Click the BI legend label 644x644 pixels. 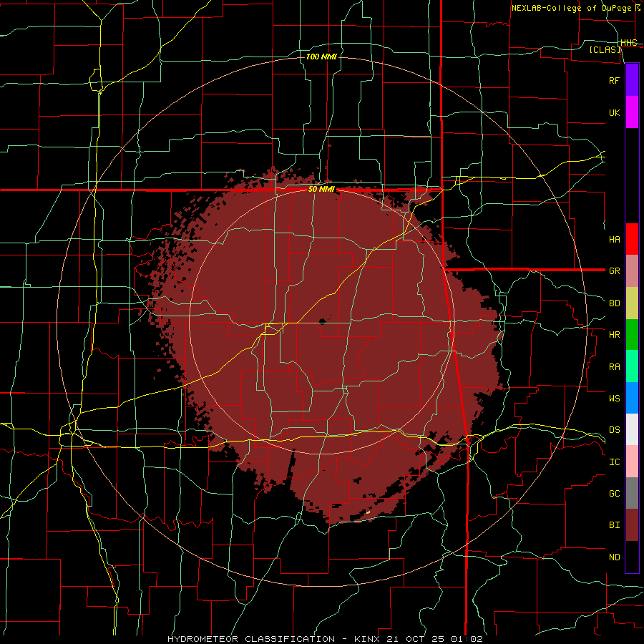click(615, 525)
